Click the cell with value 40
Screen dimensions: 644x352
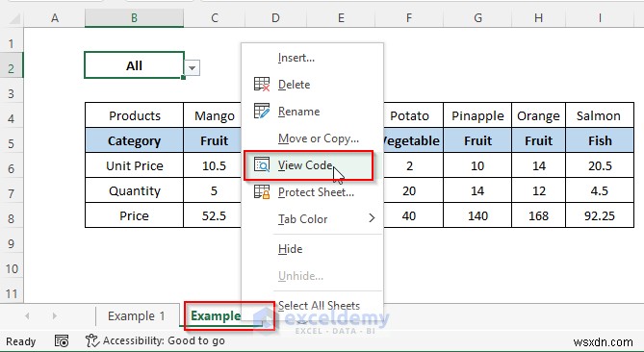point(413,215)
